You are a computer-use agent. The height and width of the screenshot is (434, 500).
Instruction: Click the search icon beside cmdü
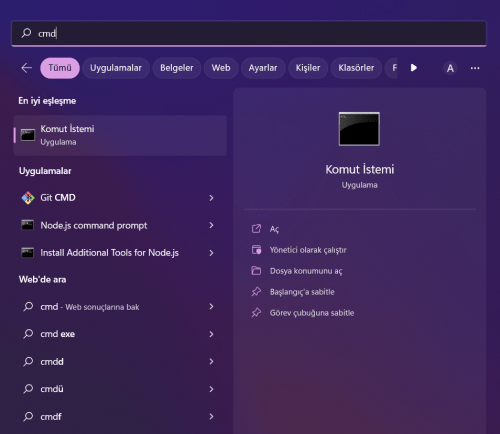click(28, 389)
